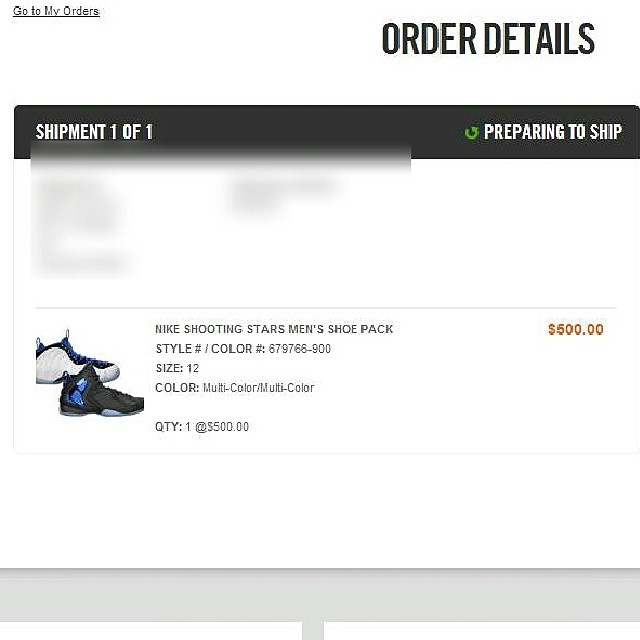Image resolution: width=640 pixels, height=640 pixels.
Task: Open the Go to My Orders link
Action: [56, 11]
